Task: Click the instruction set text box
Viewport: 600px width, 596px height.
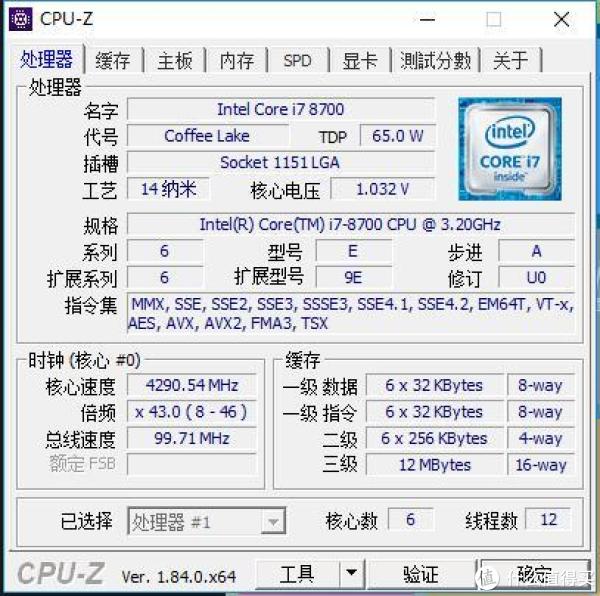Action: [351, 314]
